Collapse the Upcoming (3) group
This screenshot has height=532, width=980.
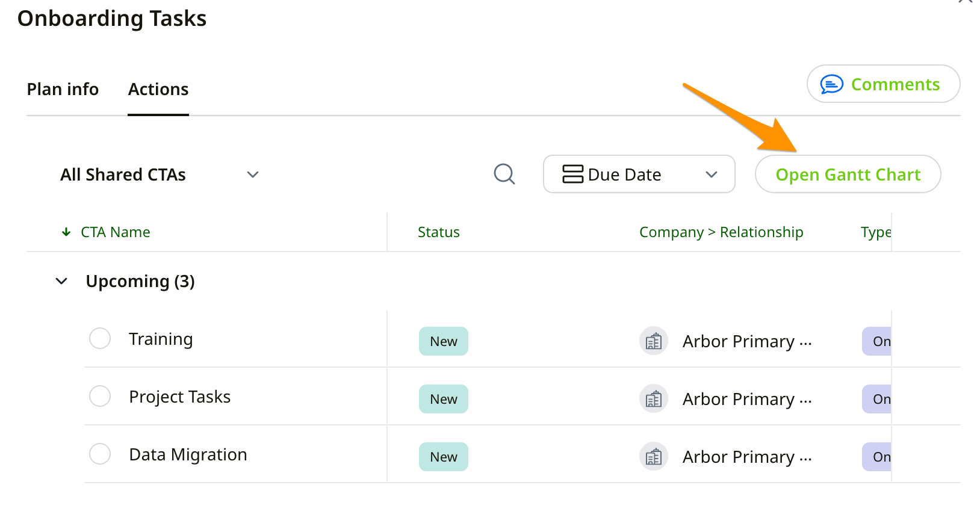click(61, 281)
